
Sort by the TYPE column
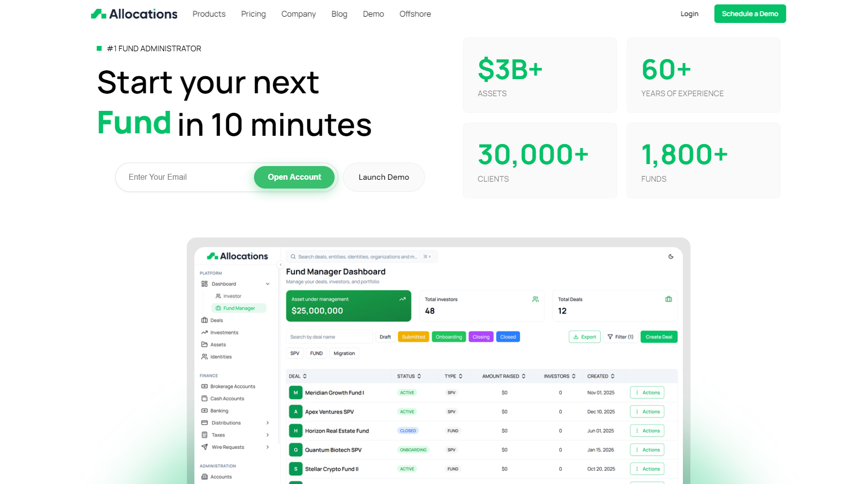click(x=453, y=376)
